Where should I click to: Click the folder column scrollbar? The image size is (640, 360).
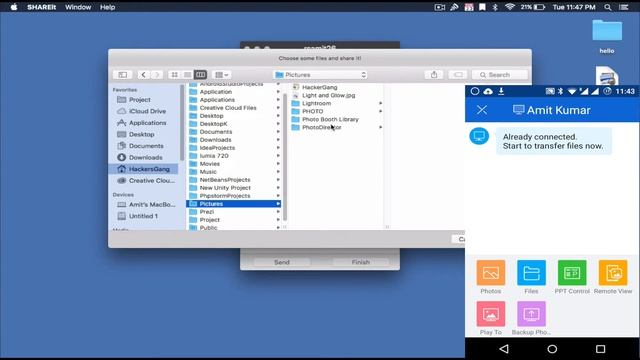tap(284, 157)
